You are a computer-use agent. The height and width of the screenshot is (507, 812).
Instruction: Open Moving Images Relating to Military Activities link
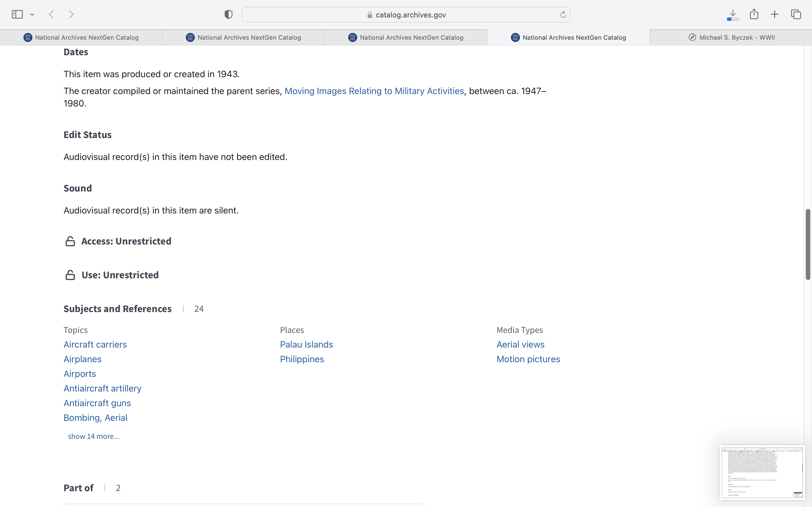click(x=374, y=91)
